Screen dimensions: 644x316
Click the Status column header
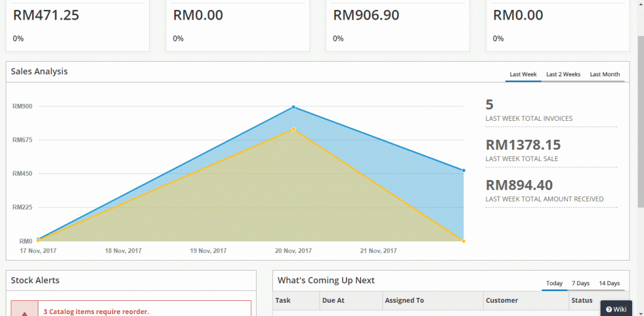[x=582, y=300]
